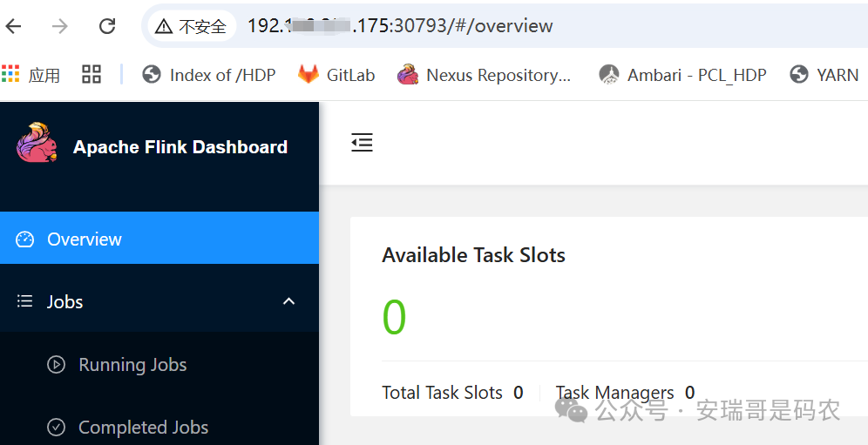Click the Flink squirrel logo
This screenshot has width=868, height=445.
[x=37, y=143]
